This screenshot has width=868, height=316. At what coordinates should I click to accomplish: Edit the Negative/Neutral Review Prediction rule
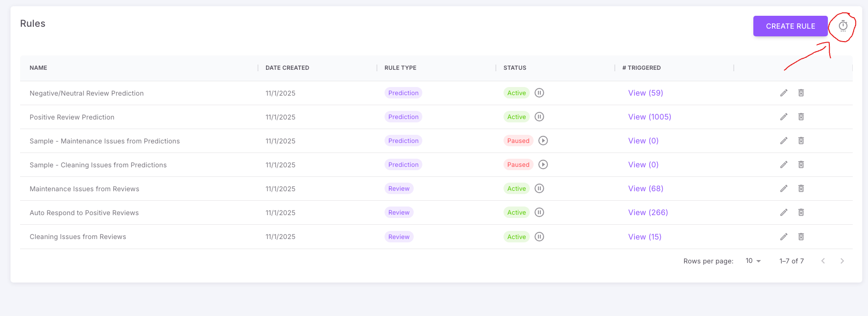pyautogui.click(x=784, y=93)
